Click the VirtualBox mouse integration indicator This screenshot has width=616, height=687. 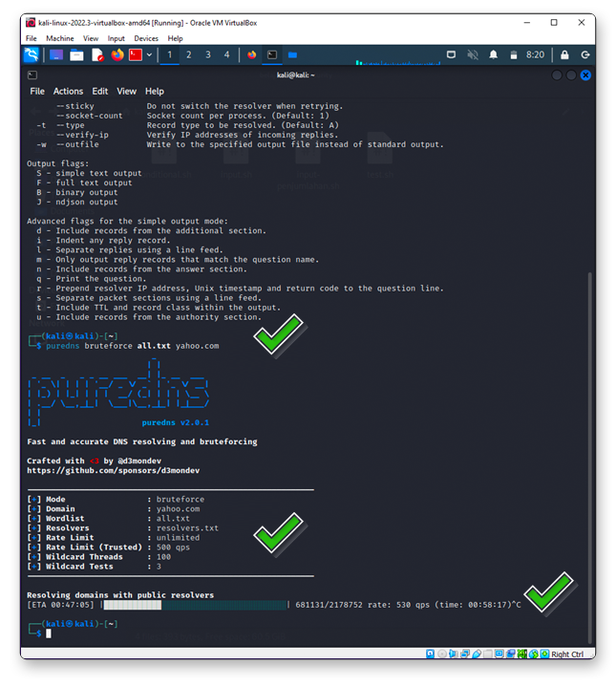click(x=534, y=655)
